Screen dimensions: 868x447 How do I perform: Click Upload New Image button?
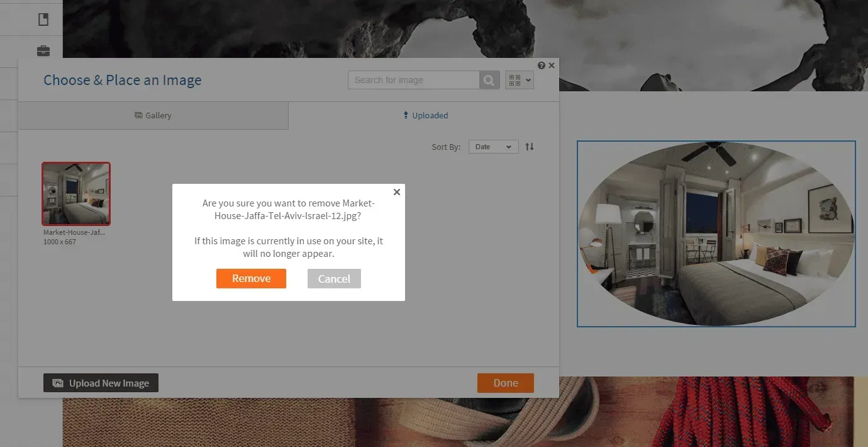tap(101, 383)
